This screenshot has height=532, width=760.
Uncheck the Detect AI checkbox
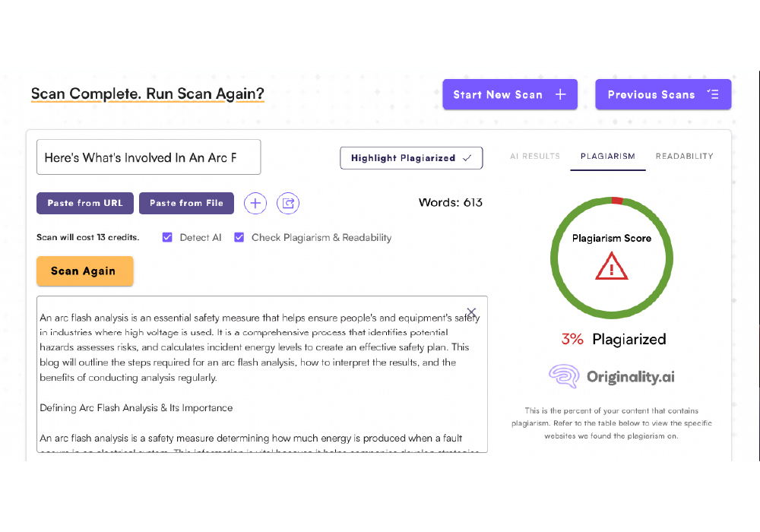point(167,237)
